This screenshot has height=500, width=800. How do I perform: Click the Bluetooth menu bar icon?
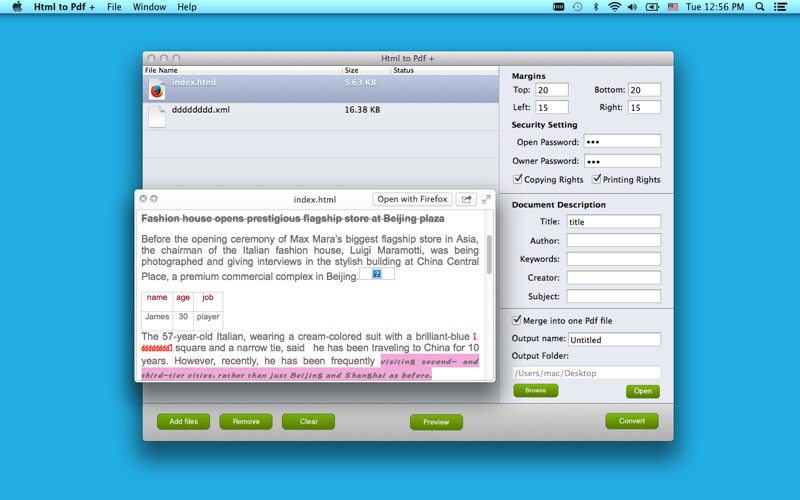coord(595,7)
